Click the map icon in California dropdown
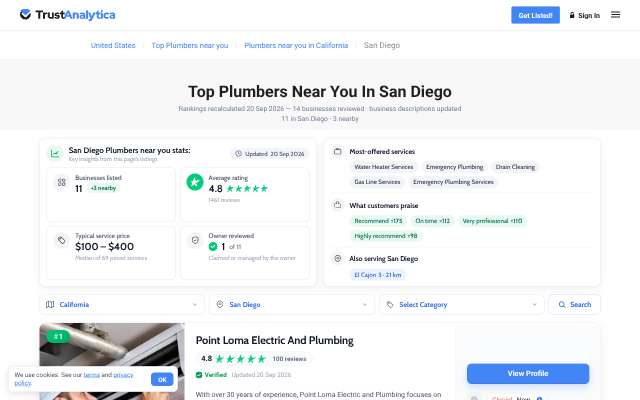Screen dimensions: 640x400 point(50,304)
